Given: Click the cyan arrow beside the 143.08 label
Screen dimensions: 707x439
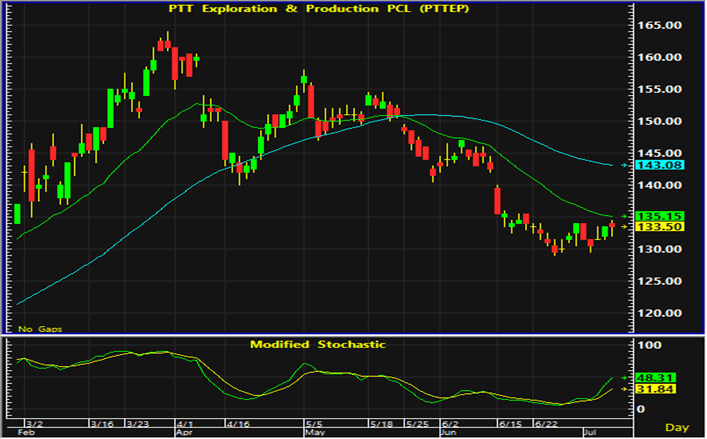Looking at the screenshot, I should pos(624,165).
